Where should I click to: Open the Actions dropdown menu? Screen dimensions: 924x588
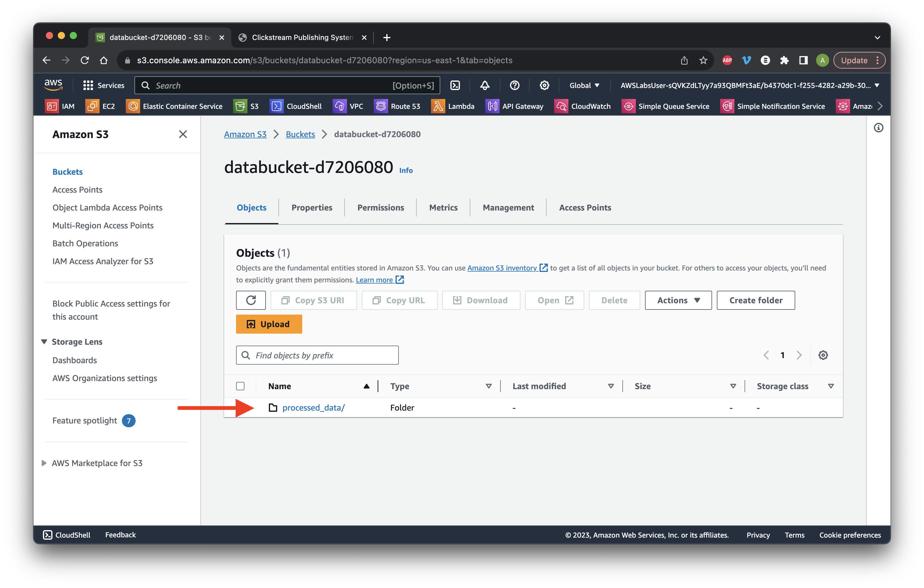678,300
